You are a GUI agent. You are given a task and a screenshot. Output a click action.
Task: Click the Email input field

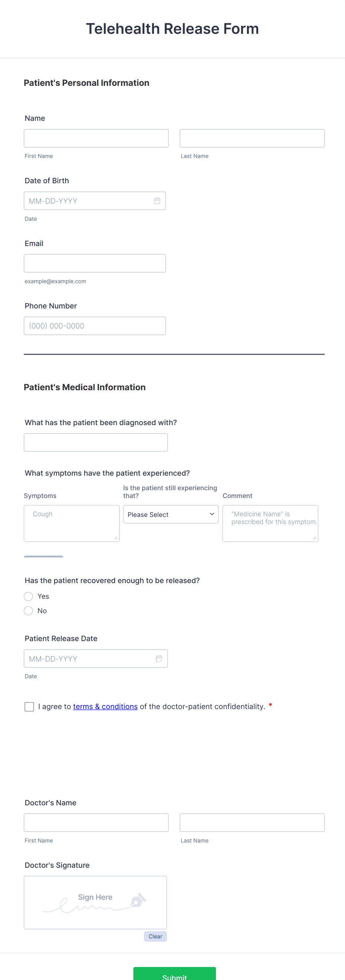[95, 263]
